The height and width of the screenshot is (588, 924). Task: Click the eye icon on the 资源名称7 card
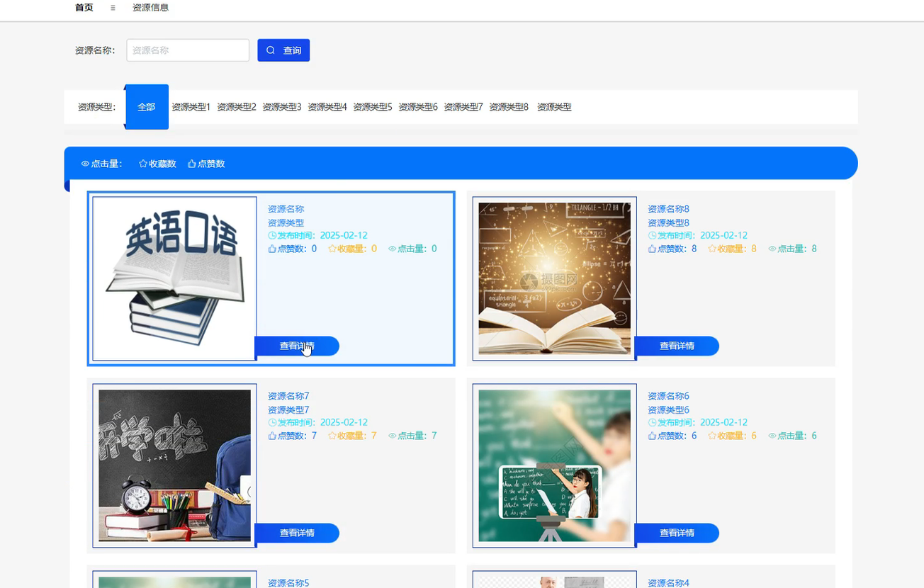tap(393, 436)
